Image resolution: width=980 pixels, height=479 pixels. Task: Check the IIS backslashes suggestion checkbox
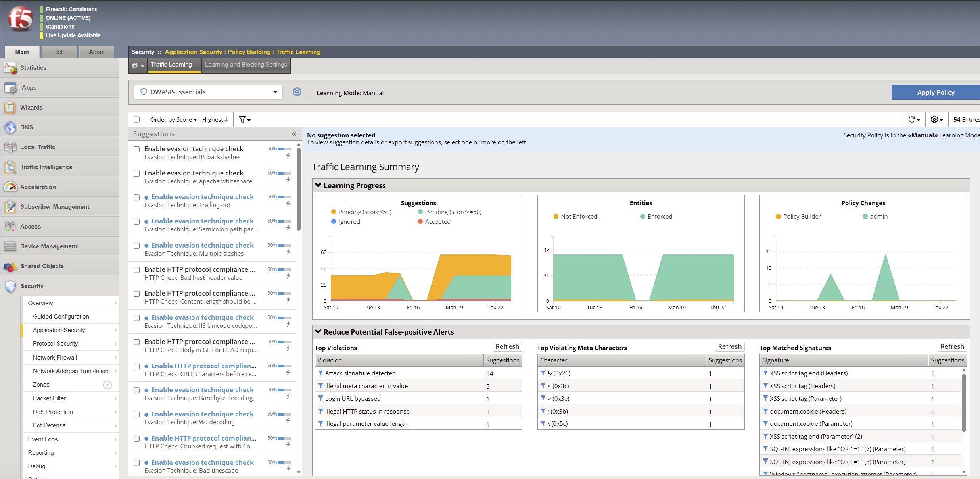(x=137, y=150)
